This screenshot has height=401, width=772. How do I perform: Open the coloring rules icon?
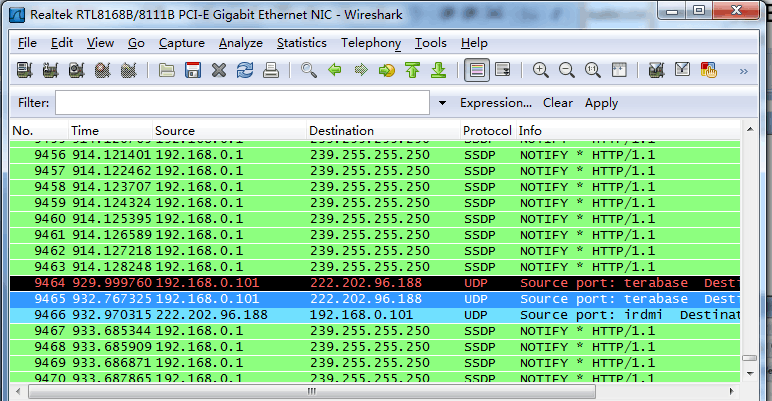[x=710, y=71]
